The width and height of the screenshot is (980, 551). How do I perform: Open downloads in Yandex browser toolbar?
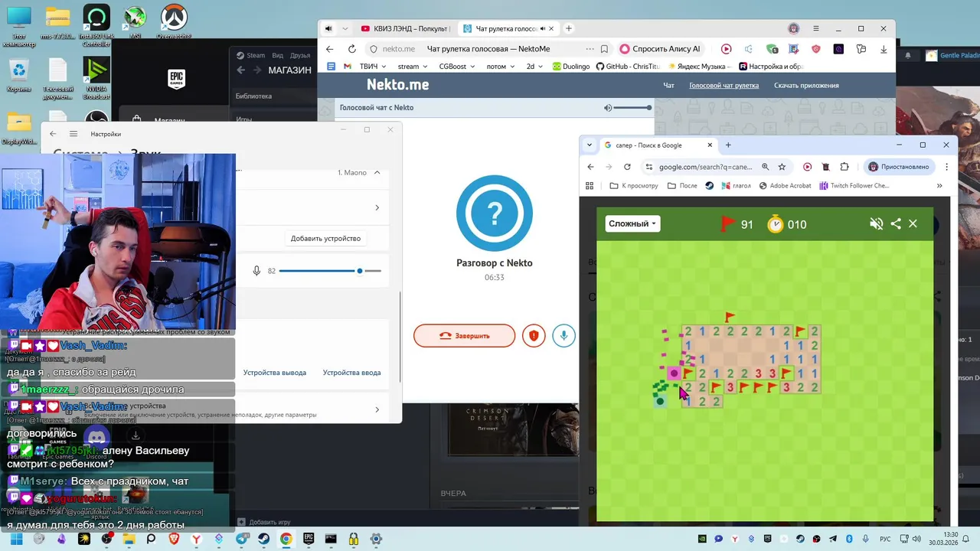[x=883, y=49]
